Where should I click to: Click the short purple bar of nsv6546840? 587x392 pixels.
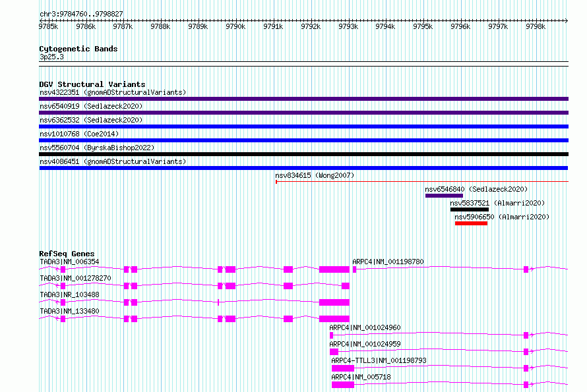click(444, 196)
